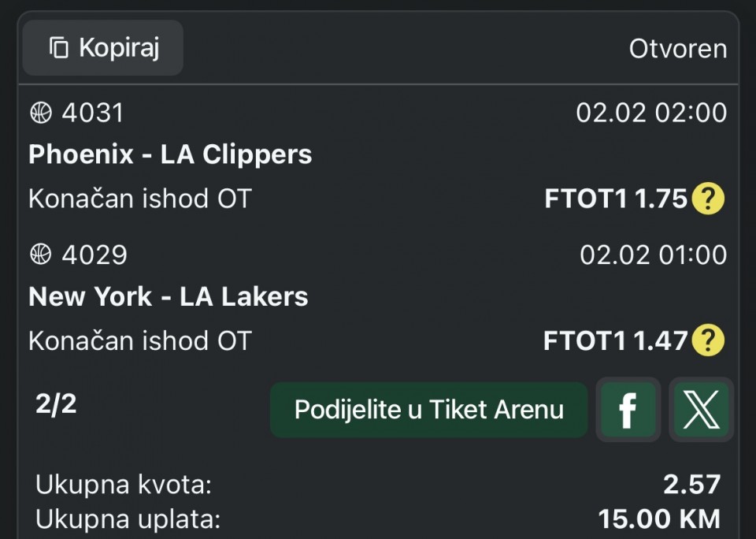
Task: Click the 15.00 KM total stake
Action: pyautogui.click(x=659, y=519)
